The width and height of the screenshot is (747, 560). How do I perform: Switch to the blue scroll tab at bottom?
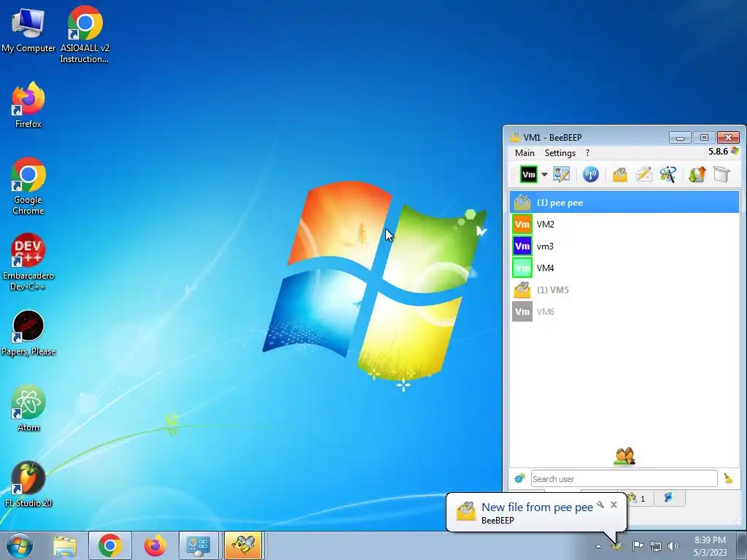tap(669, 497)
